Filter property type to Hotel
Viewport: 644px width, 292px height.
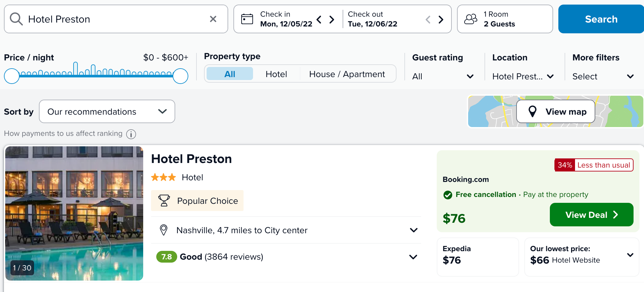276,74
